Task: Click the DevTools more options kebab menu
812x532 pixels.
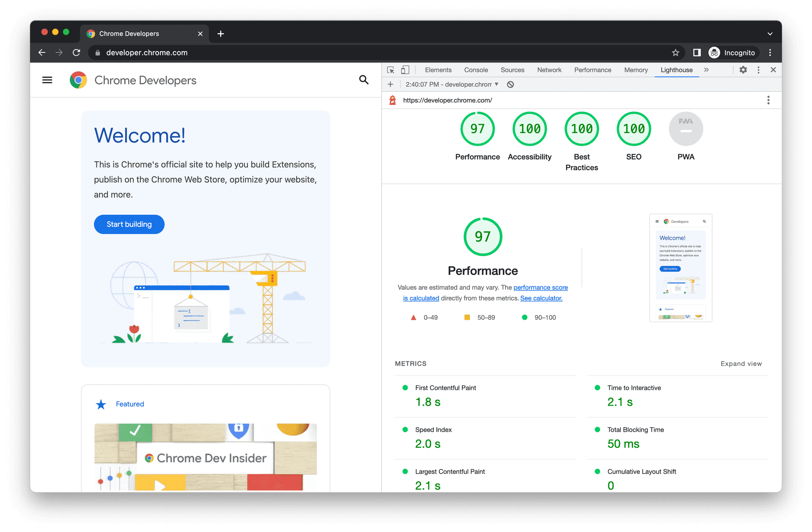Action: 759,70
